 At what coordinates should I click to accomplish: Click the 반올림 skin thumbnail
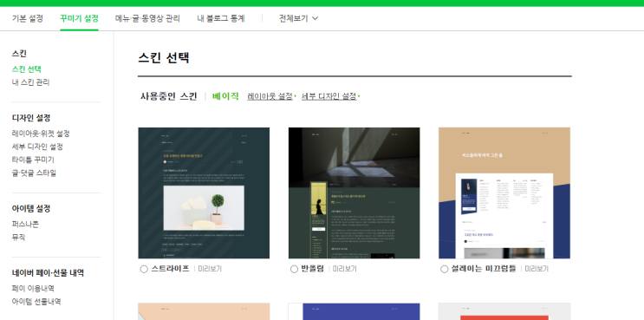click(354, 193)
